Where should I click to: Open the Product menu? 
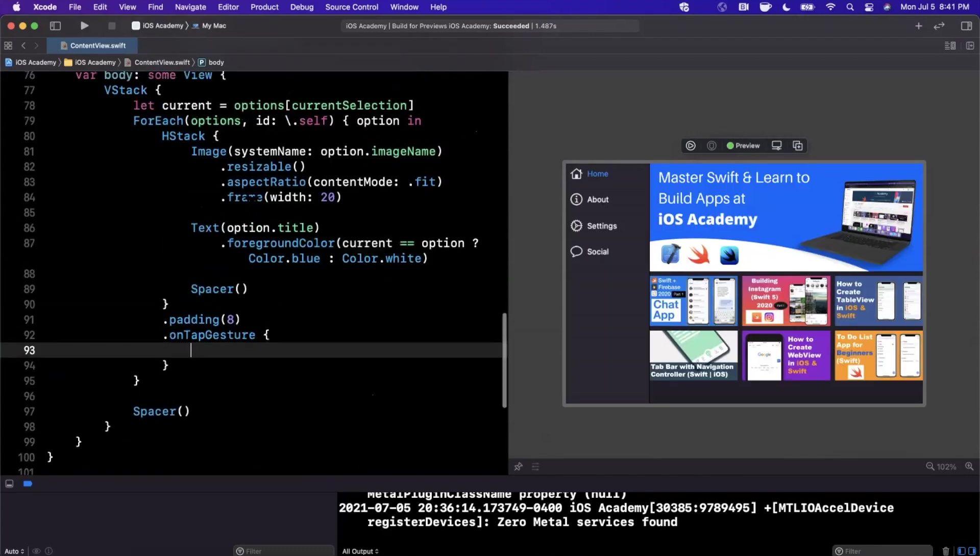[x=264, y=7]
